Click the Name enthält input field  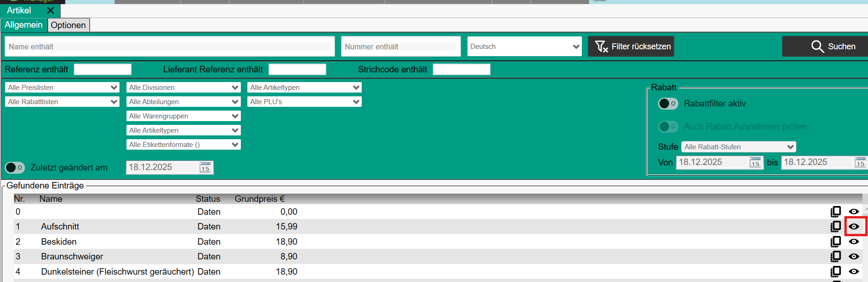pos(169,47)
